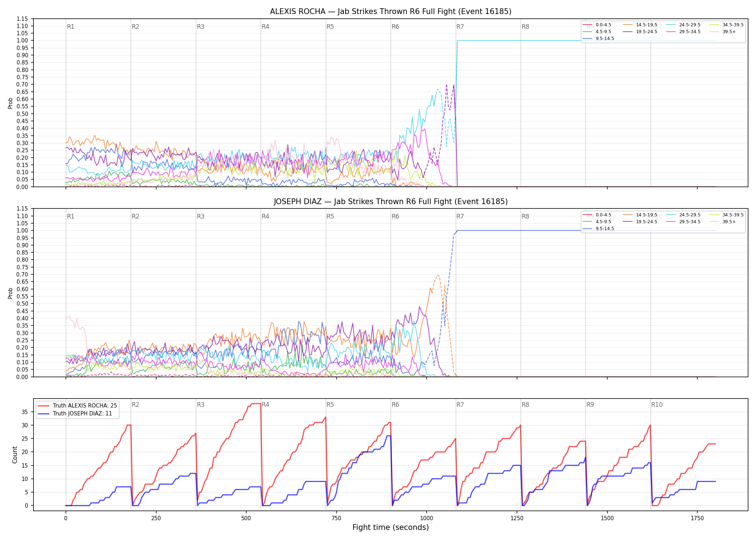This screenshot has width=756, height=540.
Task: Click the '1000' x-axis tick label
Action: pos(427,518)
